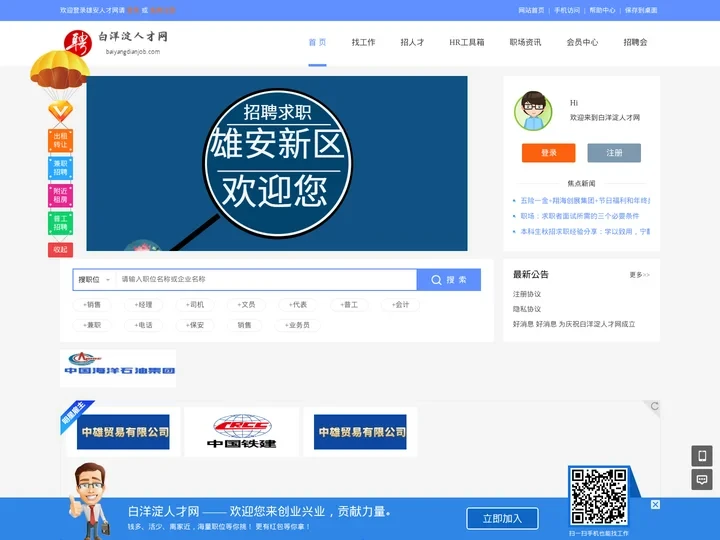The image size is (720, 540).
Task: Open the 五险一金 news headline
Action: click(x=585, y=201)
